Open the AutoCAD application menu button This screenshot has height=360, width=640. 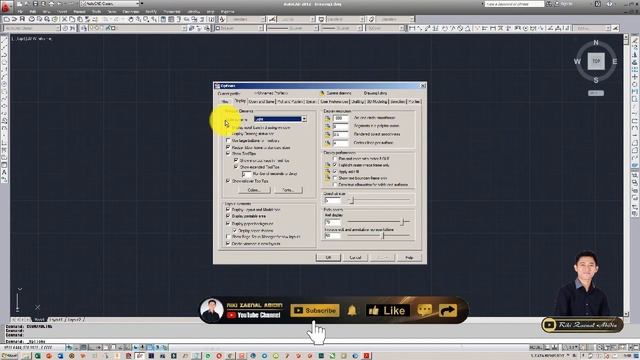[x=6, y=6]
